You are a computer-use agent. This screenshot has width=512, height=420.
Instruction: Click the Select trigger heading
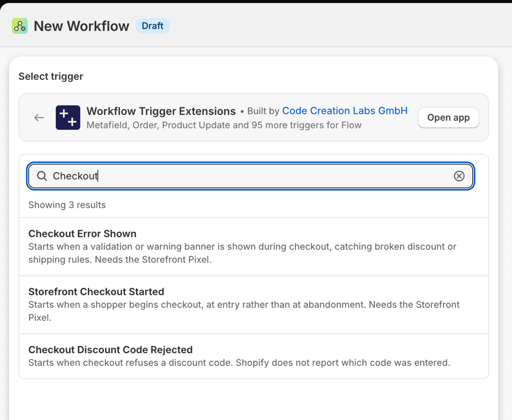pos(51,76)
